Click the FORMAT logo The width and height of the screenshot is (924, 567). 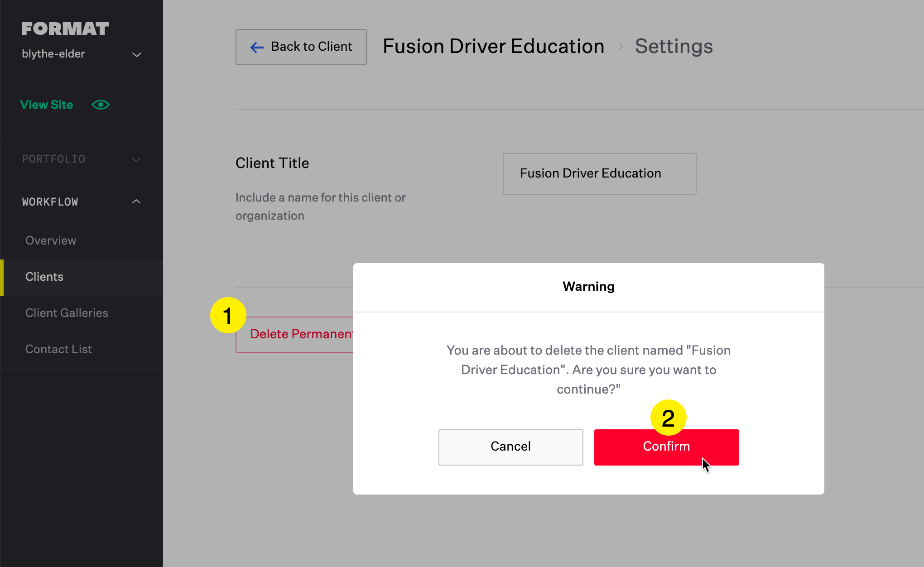coord(65,29)
